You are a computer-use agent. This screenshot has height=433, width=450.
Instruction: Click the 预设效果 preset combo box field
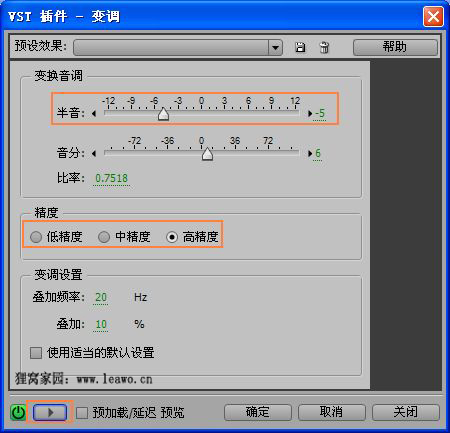[x=178, y=48]
